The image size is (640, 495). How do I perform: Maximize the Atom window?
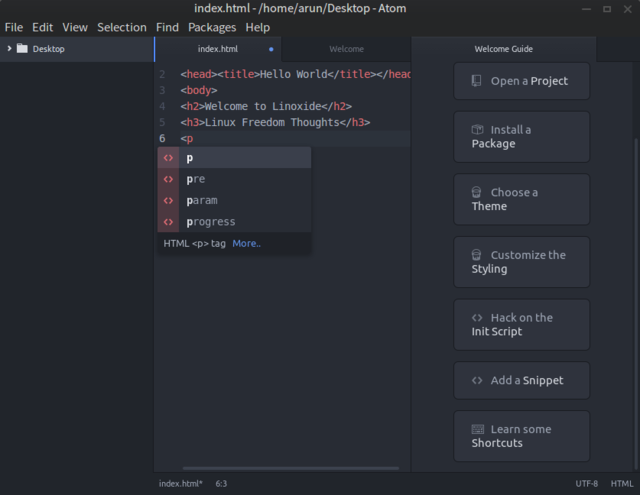coord(607,9)
